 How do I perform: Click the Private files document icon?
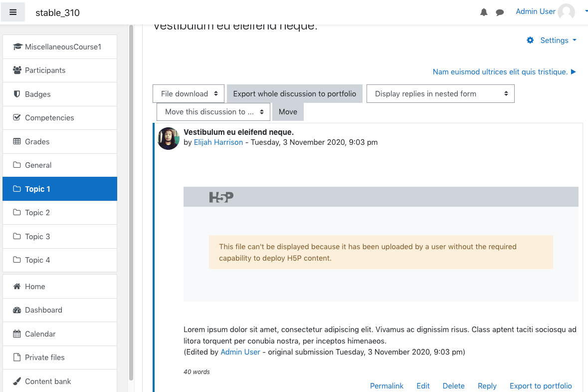pos(17,358)
